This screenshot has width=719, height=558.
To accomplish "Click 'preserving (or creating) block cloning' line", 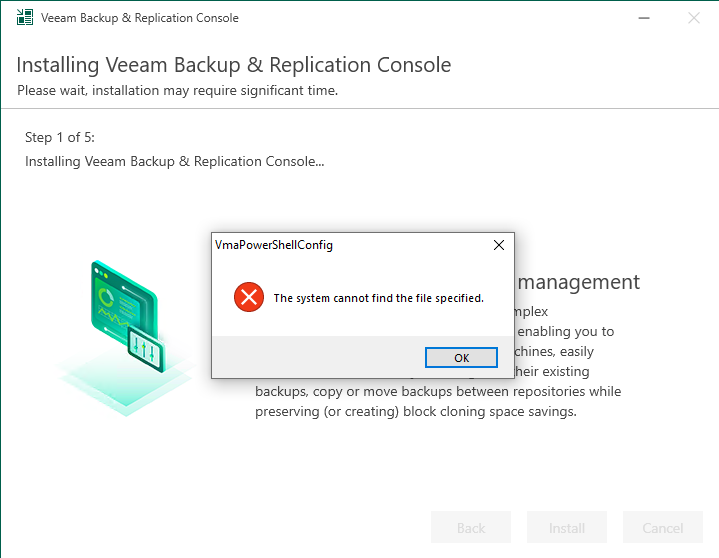I will coord(415,411).
